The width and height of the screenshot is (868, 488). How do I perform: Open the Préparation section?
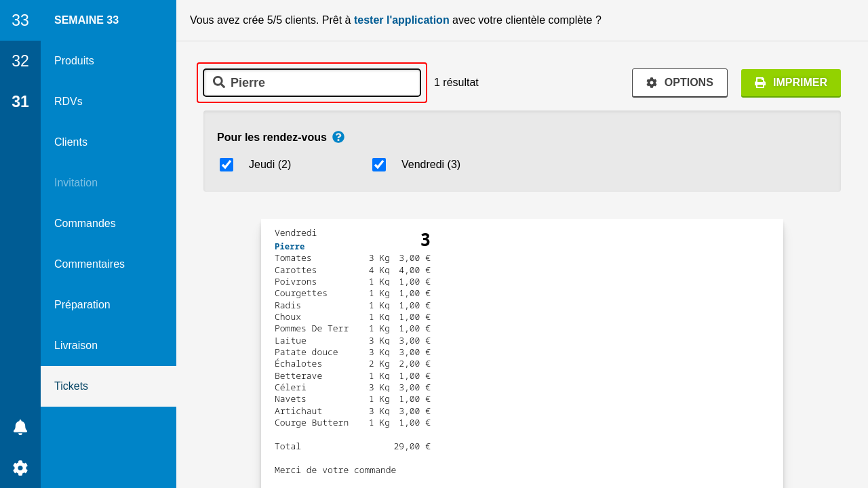tap(82, 305)
